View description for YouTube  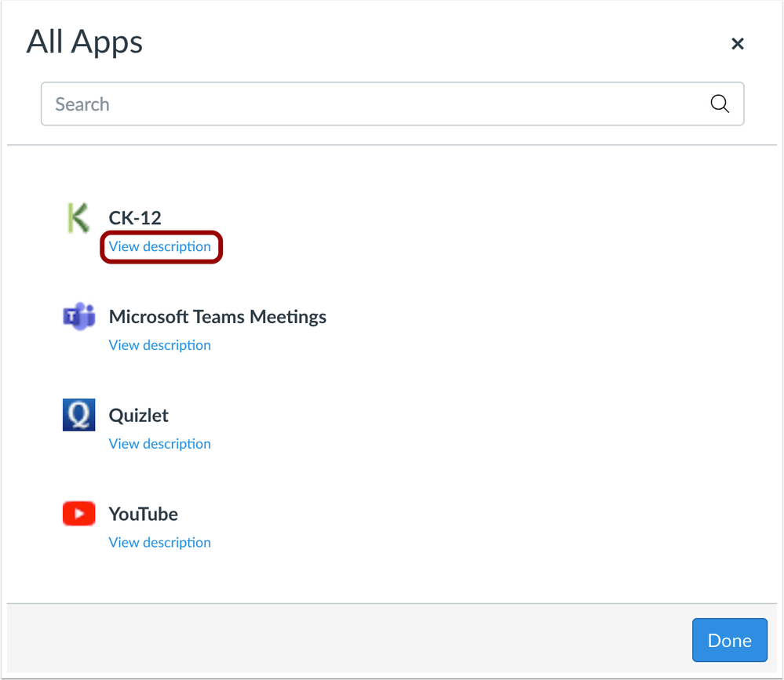[160, 542]
